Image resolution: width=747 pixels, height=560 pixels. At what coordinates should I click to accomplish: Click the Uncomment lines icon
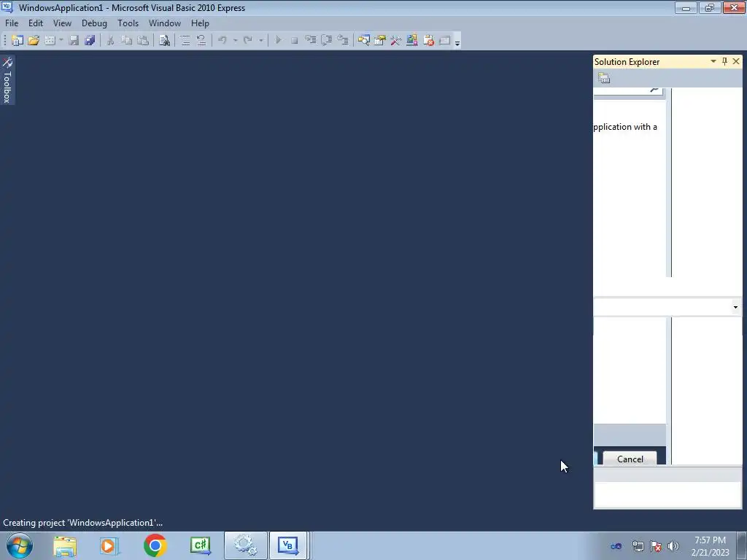click(x=201, y=41)
